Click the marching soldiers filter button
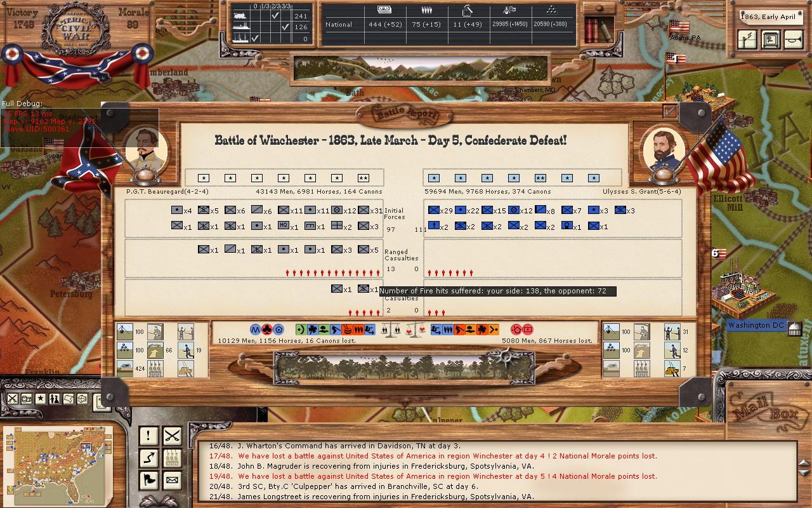 pos(173,458)
